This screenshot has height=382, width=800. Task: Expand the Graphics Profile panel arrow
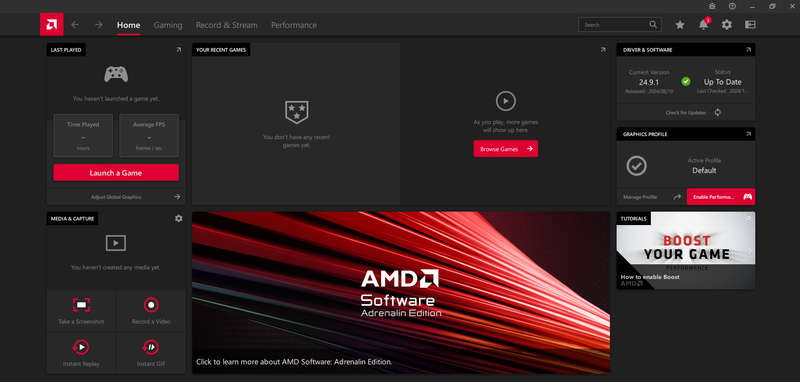748,134
